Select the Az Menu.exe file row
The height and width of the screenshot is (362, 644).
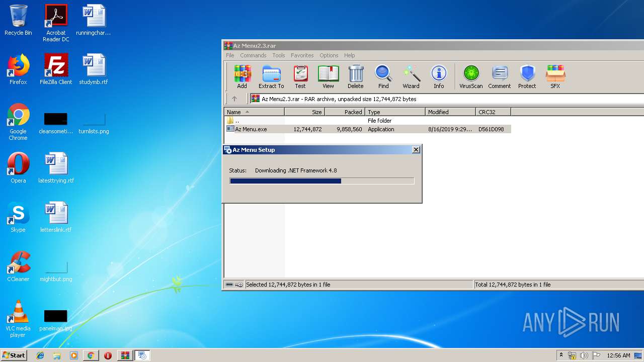pos(368,129)
